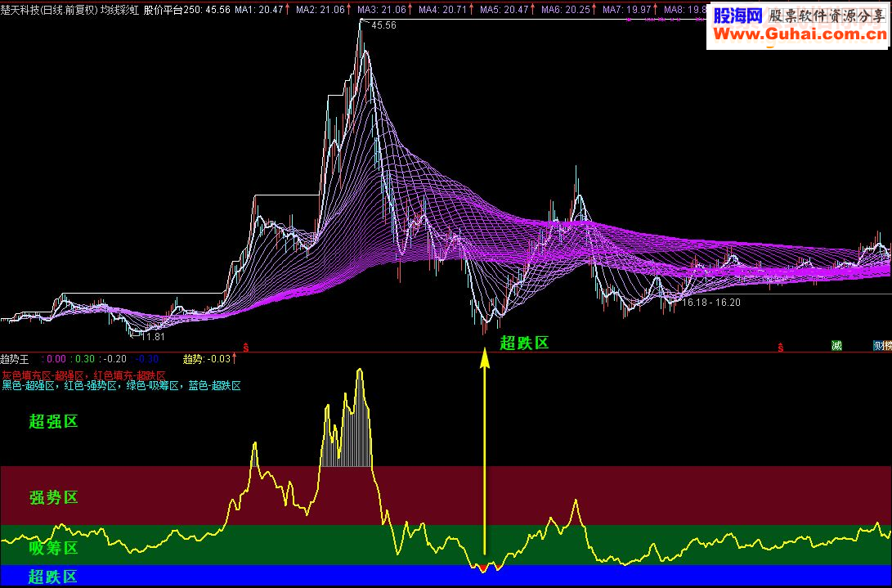Click the red legend line 灰色填充区-超强区

83,375
